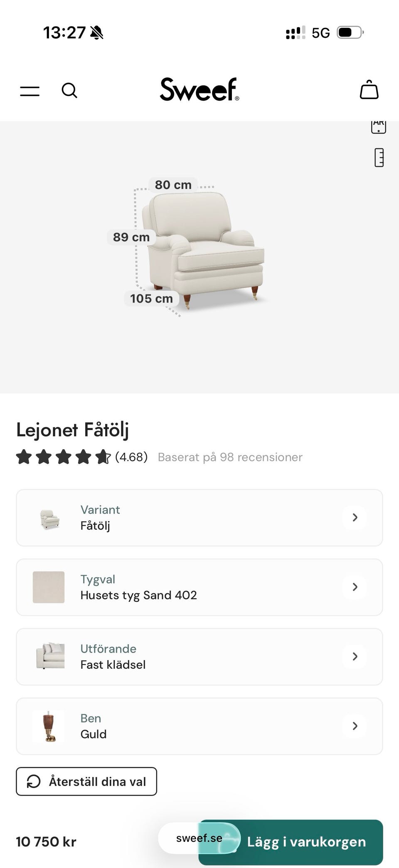This screenshot has width=399, height=868.
Task: Toggle the ruler dimensions icon
Action: point(379,158)
